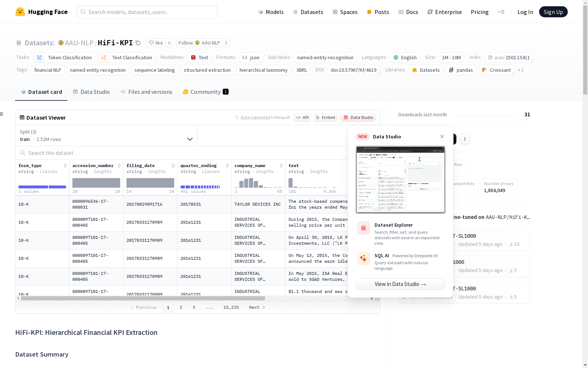Click the doi:10.57967/hf/4619 tag

[354, 70]
